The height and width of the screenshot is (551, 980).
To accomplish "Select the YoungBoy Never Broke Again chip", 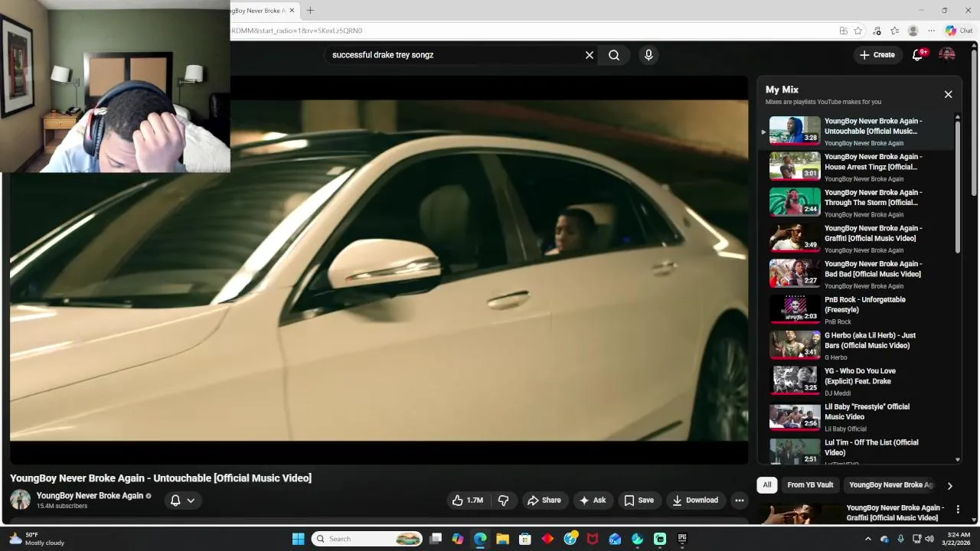I will (x=891, y=485).
